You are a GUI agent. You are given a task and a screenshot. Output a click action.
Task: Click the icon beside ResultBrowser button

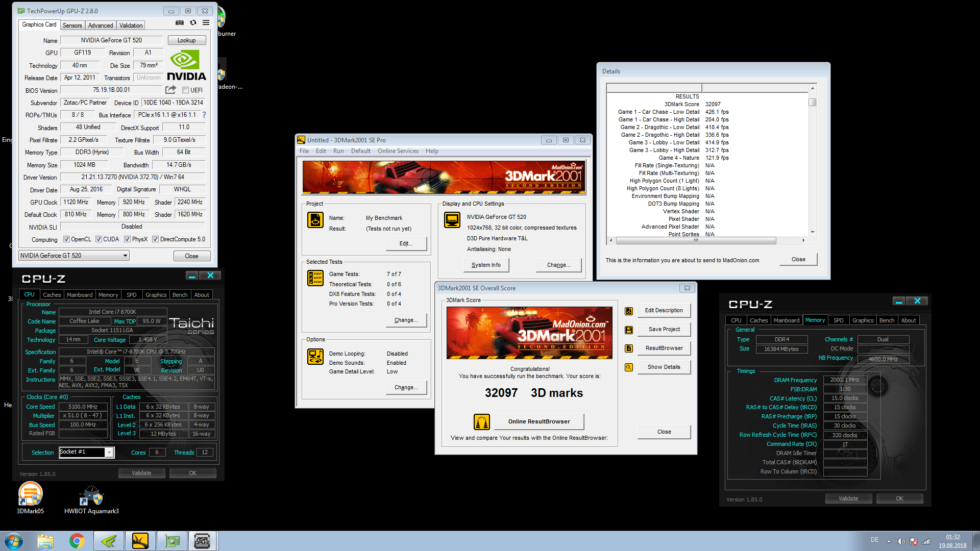(x=629, y=348)
